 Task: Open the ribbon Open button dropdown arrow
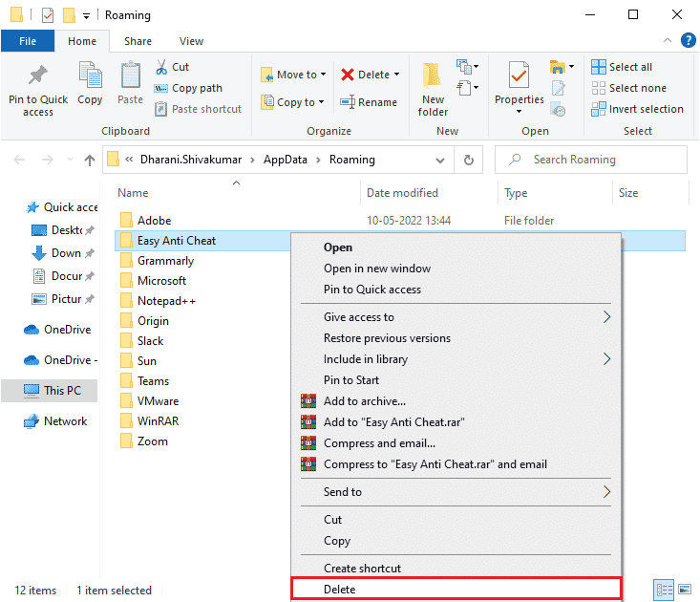(x=571, y=67)
